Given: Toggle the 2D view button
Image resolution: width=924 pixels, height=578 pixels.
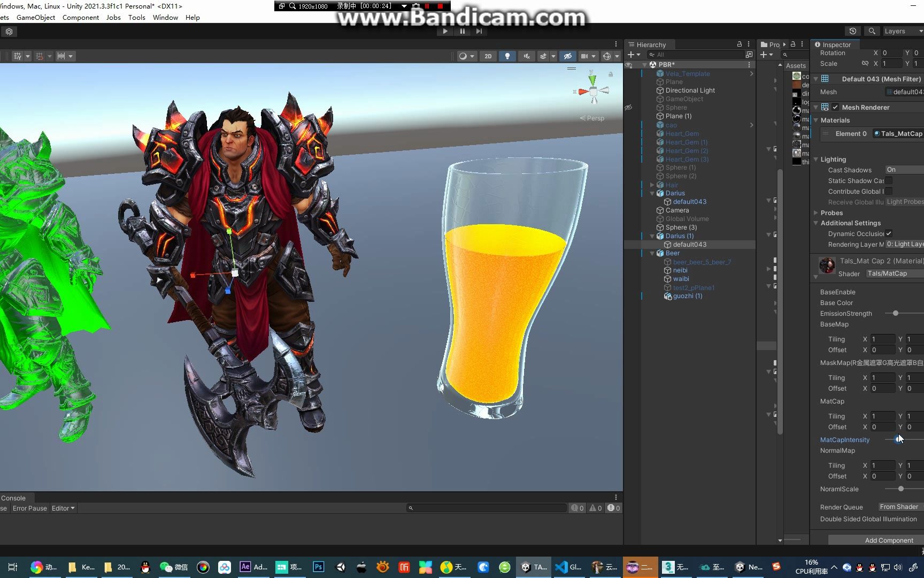Looking at the screenshot, I should 488,56.
